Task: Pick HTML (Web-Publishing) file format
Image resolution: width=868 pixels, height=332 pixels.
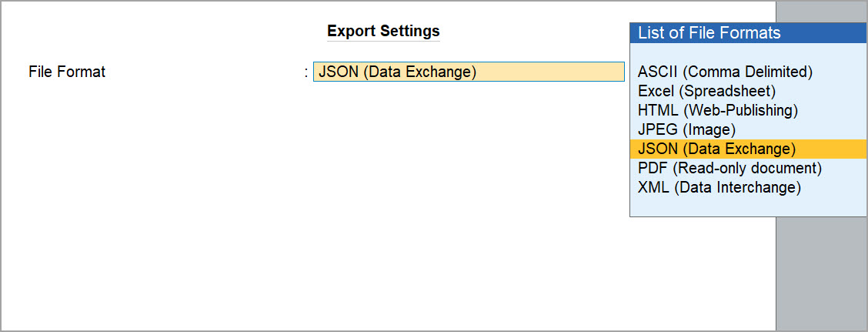Action: [x=717, y=111]
